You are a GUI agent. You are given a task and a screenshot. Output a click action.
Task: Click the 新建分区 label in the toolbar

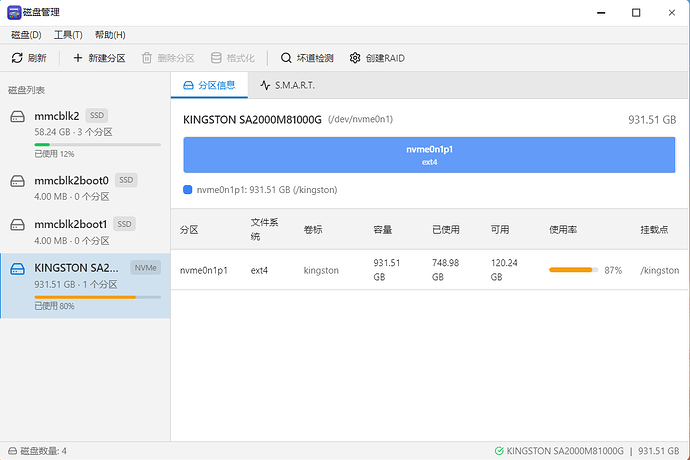106,58
